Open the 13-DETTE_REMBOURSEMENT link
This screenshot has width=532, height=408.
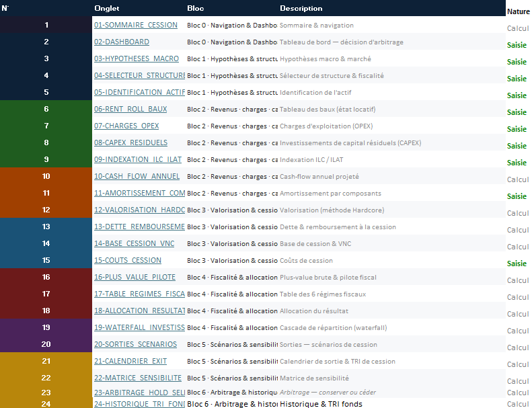139,227
